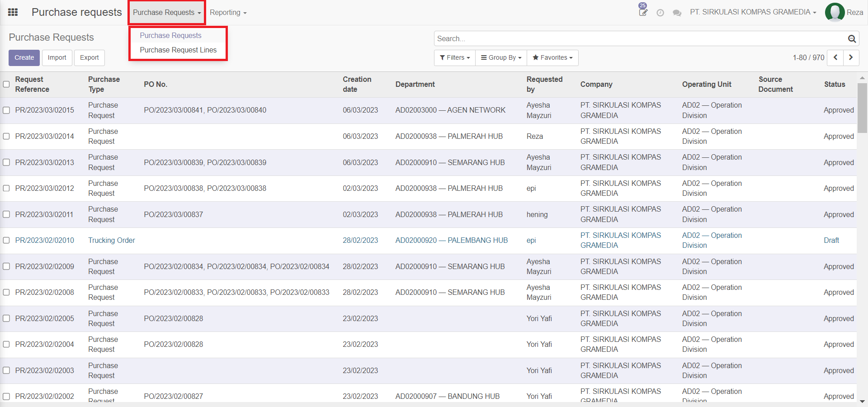Click the search magnifier icon
The width and height of the screenshot is (868, 407).
point(852,39)
